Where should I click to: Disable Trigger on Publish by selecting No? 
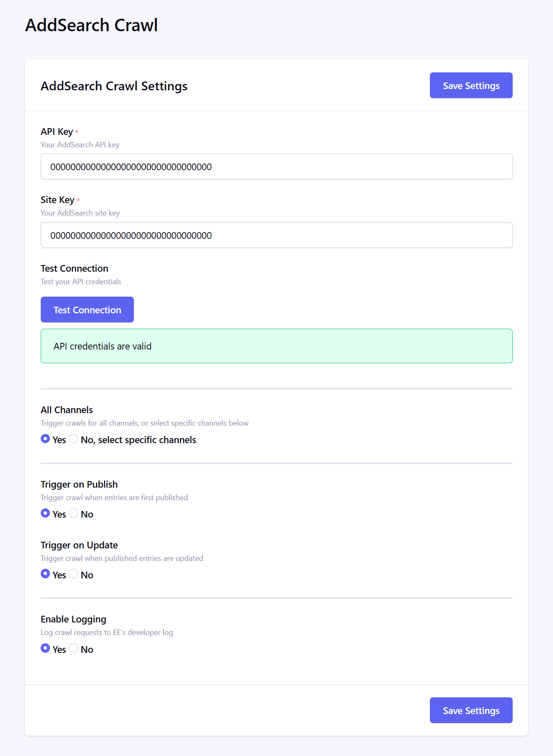pyautogui.click(x=74, y=513)
